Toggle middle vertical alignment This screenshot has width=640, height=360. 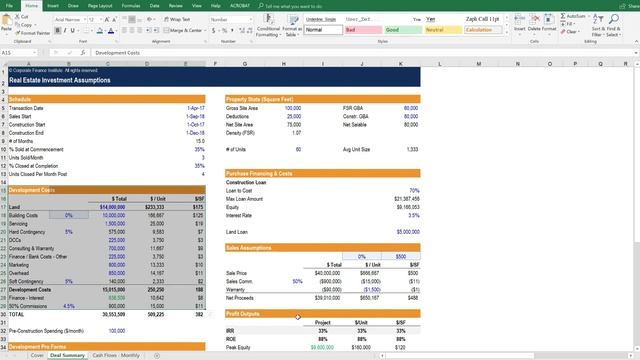click(x=132, y=19)
